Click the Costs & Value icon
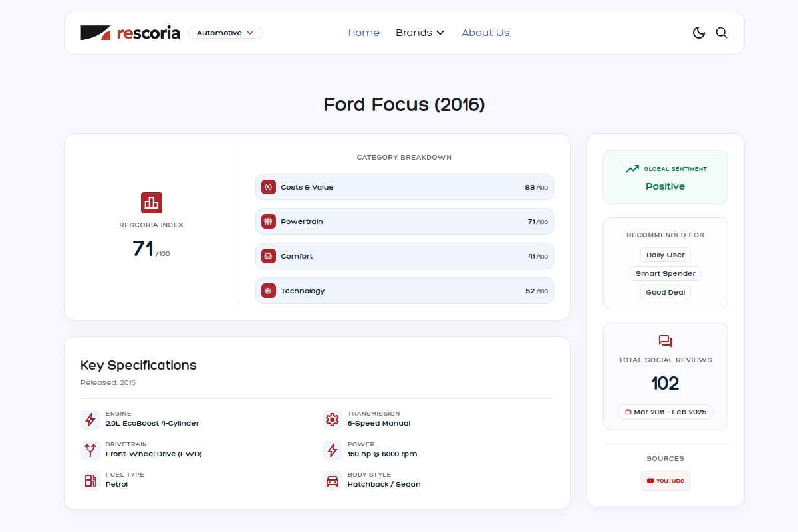The height and width of the screenshot is (532, 798). [x=269, y=187]
